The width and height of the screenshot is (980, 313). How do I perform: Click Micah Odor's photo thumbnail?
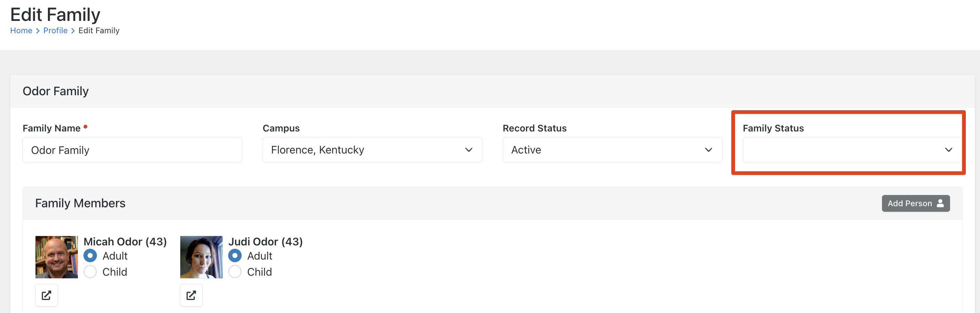coord(57,257)
